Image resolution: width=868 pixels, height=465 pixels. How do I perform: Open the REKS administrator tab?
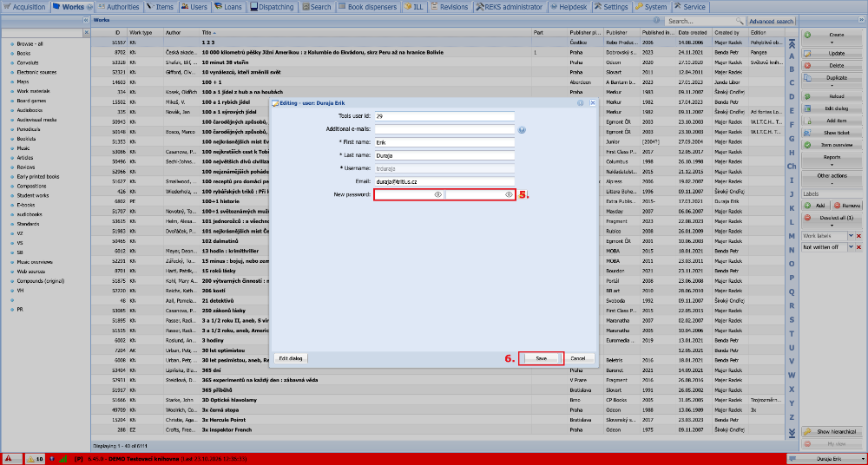pyautogui.click(x=510, y=7)
